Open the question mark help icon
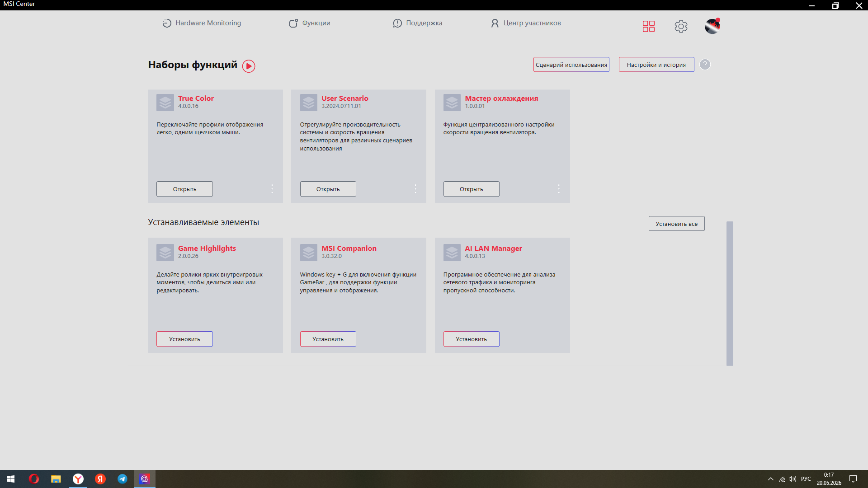Screen dimensions: 868x488 [705, 65]
